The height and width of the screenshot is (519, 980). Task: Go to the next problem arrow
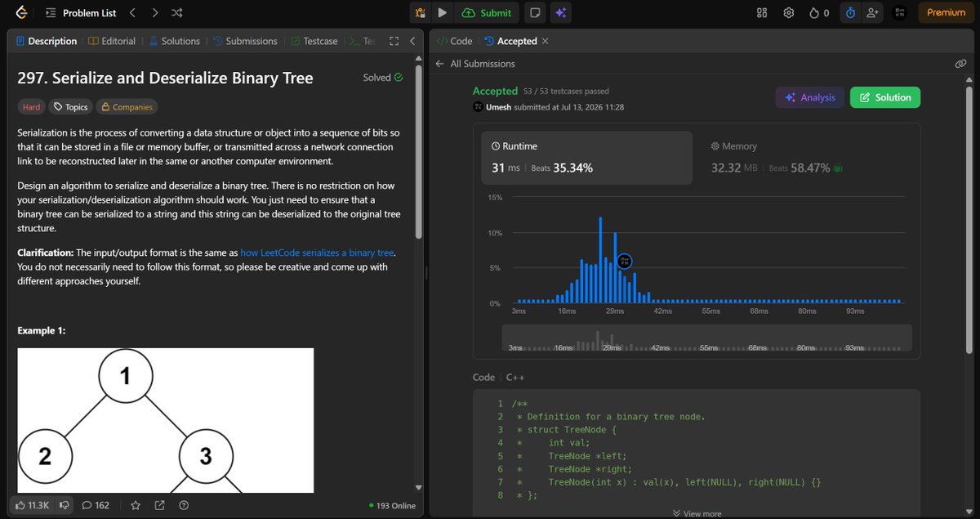click(154, 12)
